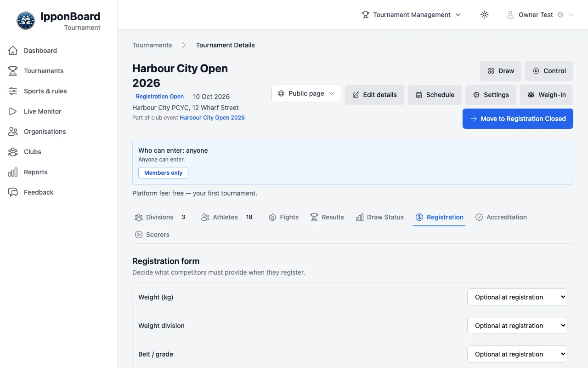
Task: Open the Weight division requirement dropdown
Action: point(517,326)
